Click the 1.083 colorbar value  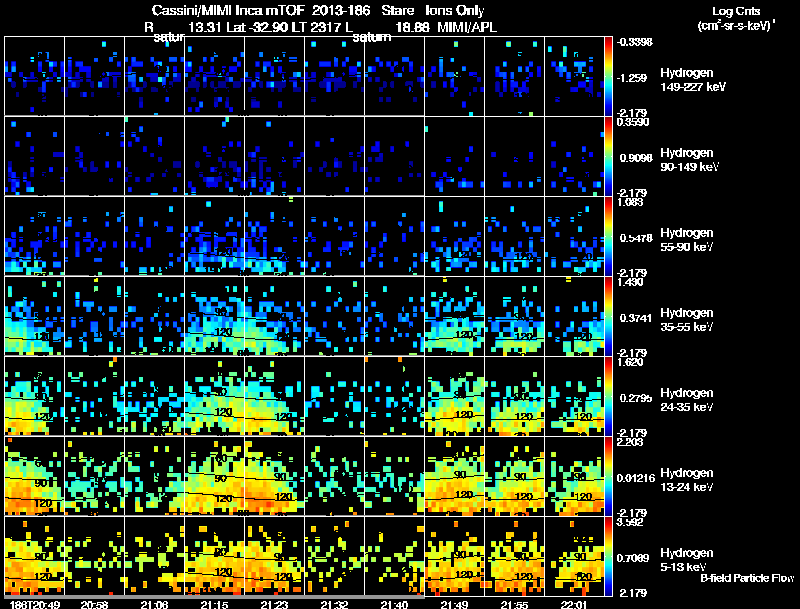point(630,202)
